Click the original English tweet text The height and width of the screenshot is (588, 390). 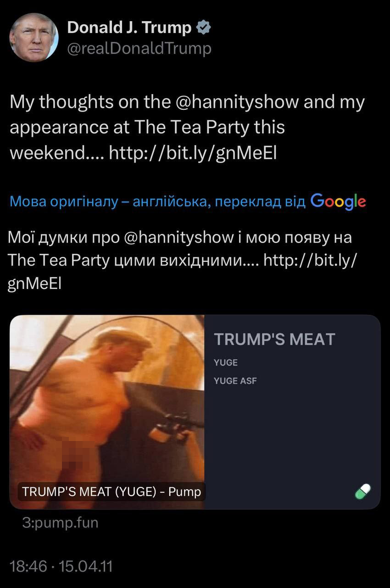pos(187,127)
